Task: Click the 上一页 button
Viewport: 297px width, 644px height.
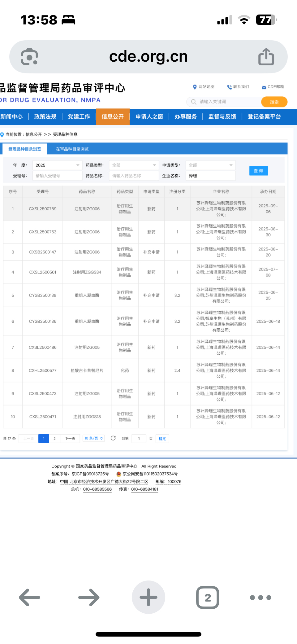Action: [x=28, y=438]
